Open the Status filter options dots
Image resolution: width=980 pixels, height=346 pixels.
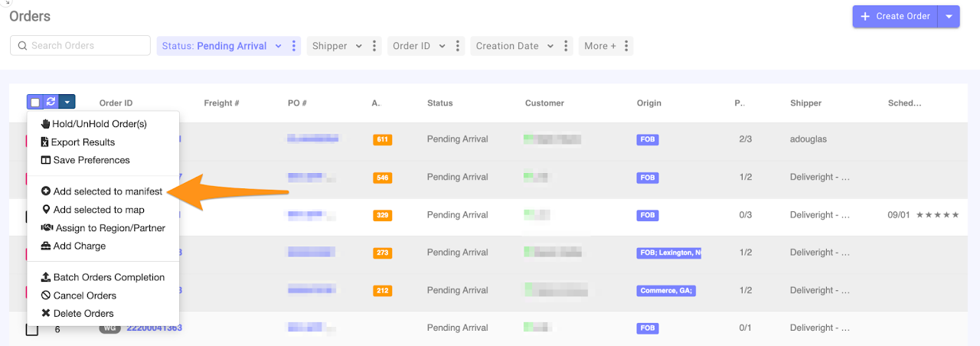coord(294,46)
